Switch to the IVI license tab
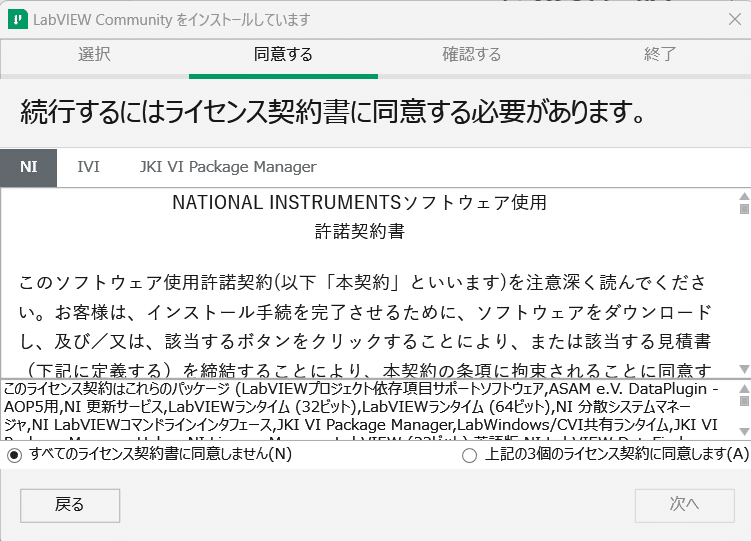The height and width of the screenshot is (541, 751). click(88, 167)
